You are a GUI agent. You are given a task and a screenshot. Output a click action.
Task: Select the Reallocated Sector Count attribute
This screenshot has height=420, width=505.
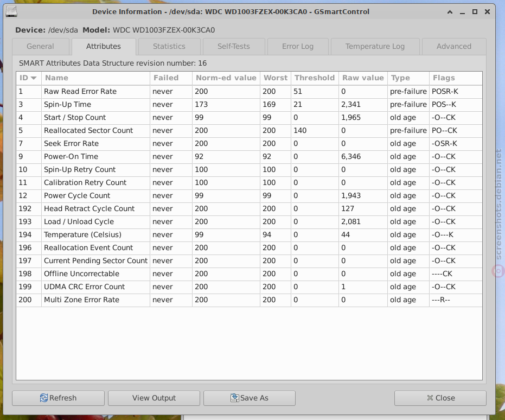[250, 130]
